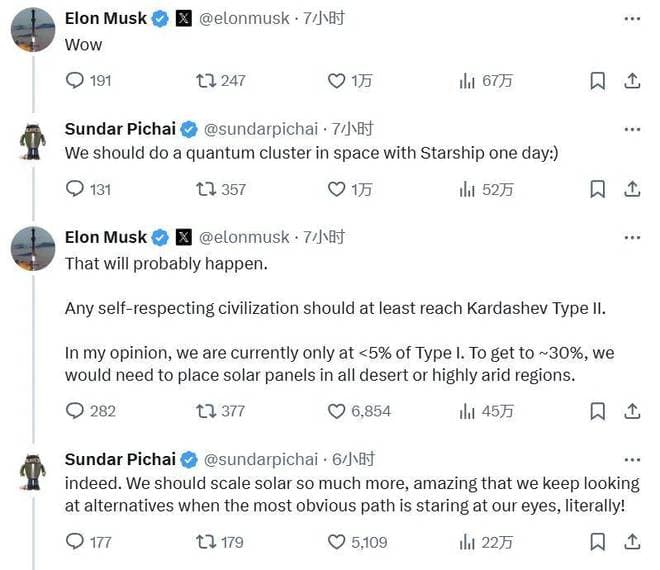This screenshot has width=660, height=570.
Task: View analytics of the Kardashev Type II tweet
Action: (x=467, y=411)
